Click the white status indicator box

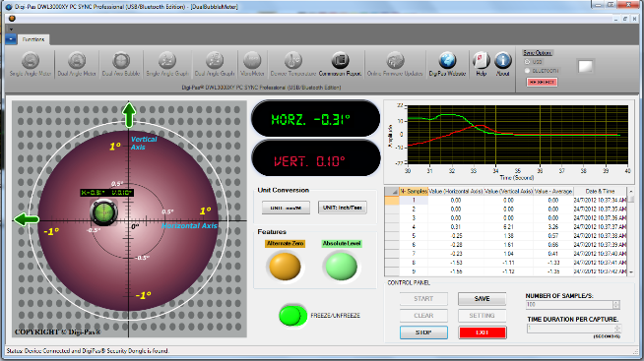[585, 66]
